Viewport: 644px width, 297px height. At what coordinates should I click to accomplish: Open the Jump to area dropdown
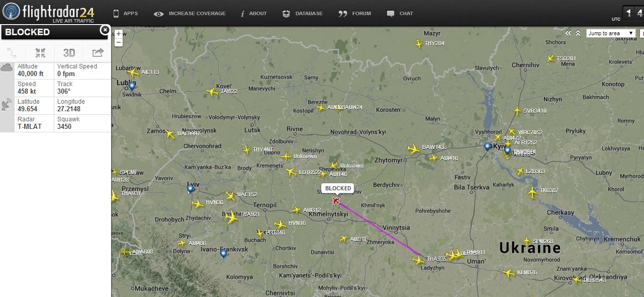tap(611, 33)
